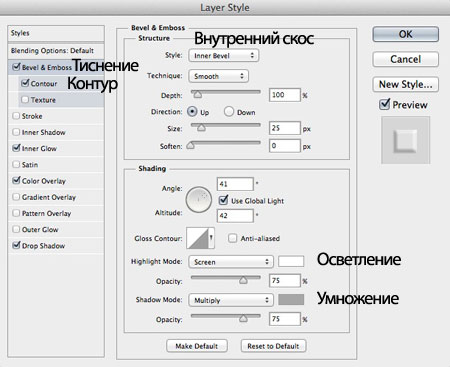Click the Soften slider handle
The height and width of the screenshot is (367, 450).
[190, 145]
